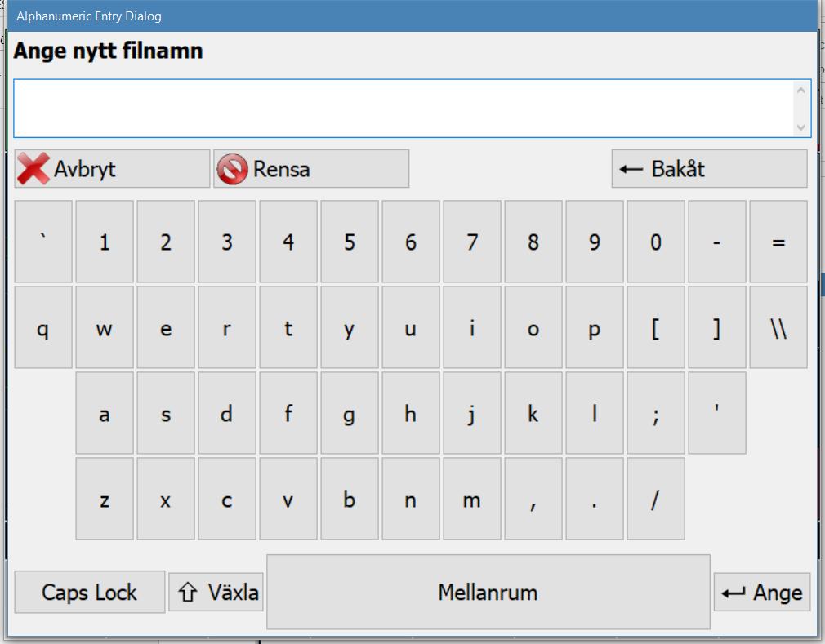Tap the double backslash key
Viewport: 825px width, 644px height.
coord(778,327)
